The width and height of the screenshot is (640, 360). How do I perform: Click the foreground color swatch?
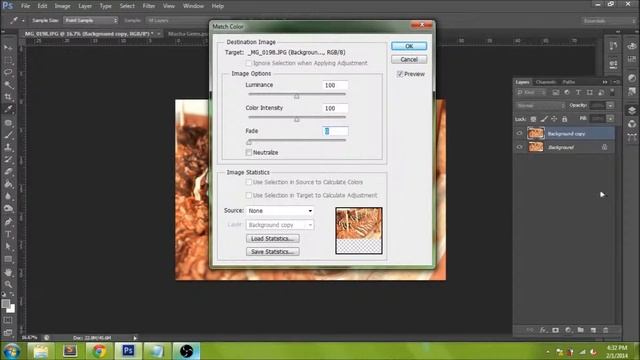point(6,304)
